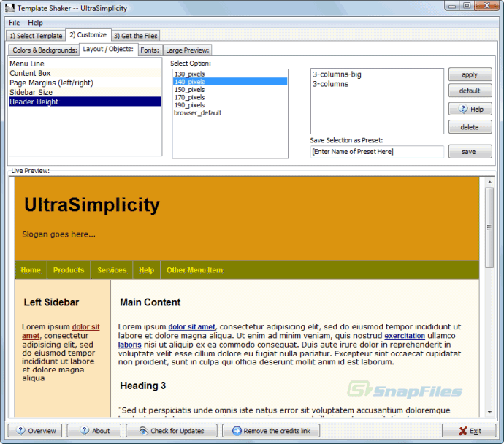This screenshot has width=504, height=444.
Task: Select Content Box in the objects list
Action: click(85, 73)
